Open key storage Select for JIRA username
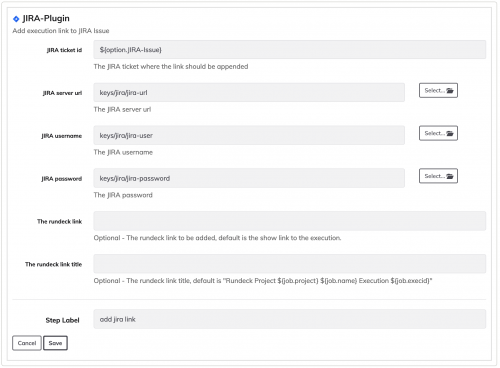Image resolution: width=500 pixels, height=368 pixels. tap(438, 133)
